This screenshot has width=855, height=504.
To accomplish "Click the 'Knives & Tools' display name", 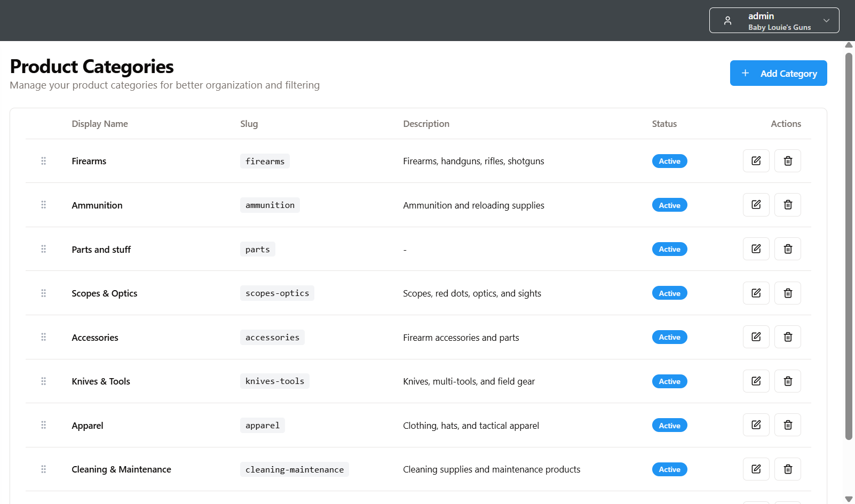I will [x=101, y=381].
